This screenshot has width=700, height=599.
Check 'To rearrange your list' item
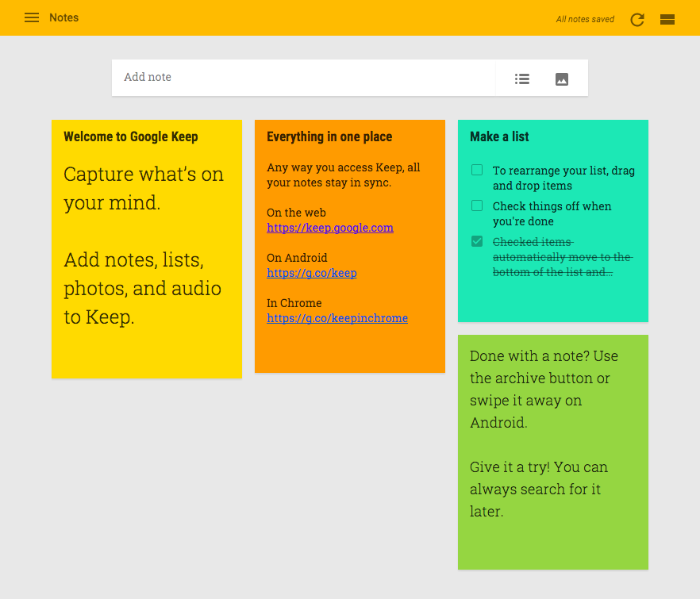pos(477,170)
